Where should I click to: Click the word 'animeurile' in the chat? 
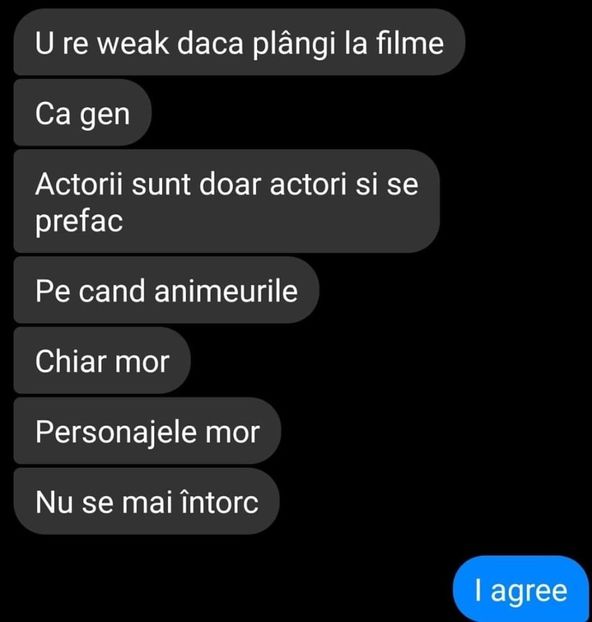226,291
